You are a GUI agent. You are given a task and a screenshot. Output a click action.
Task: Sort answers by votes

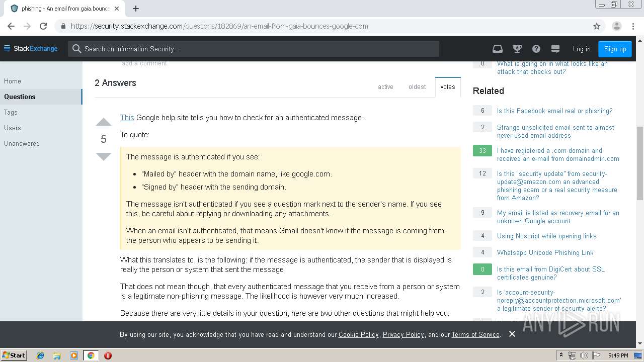(x=448, y=87)
